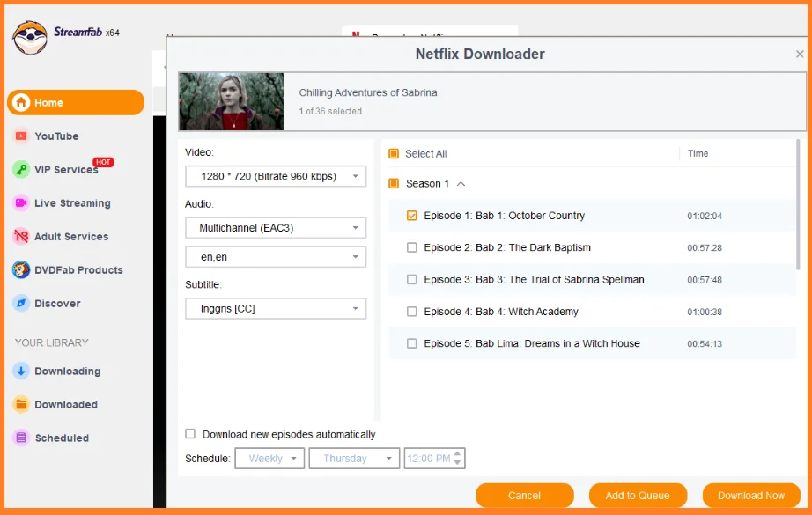This screenshot has height=515, width=812.
Task: Click the 1 of 36 selected text
Action: (x=330, y=111)
